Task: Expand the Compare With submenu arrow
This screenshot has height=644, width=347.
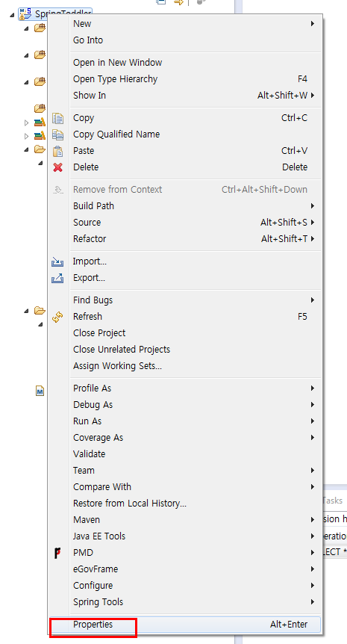Action: 313,486
